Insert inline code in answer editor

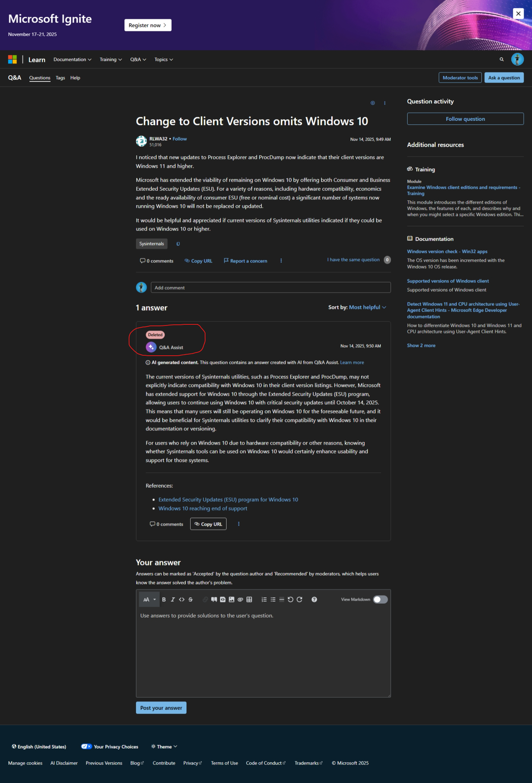tap(181, 599)
